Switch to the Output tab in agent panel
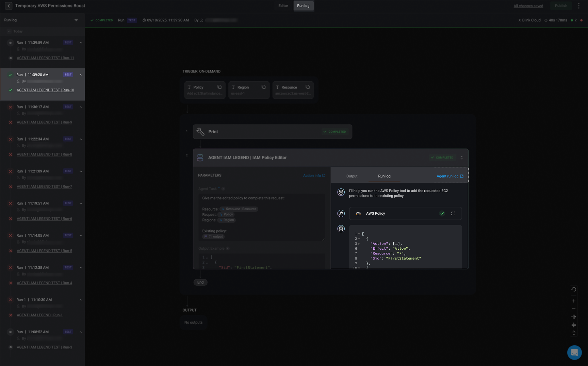588x366 pixels. (352, 176)
